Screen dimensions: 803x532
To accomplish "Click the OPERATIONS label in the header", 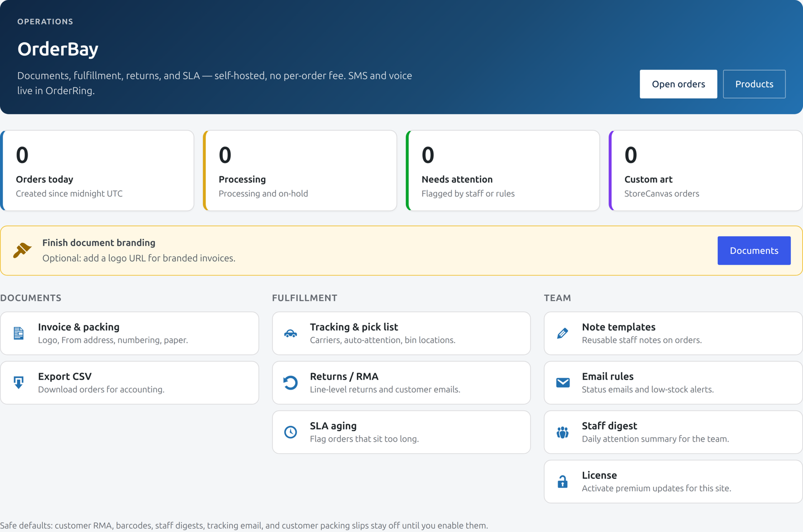I will tap(45, 22).
